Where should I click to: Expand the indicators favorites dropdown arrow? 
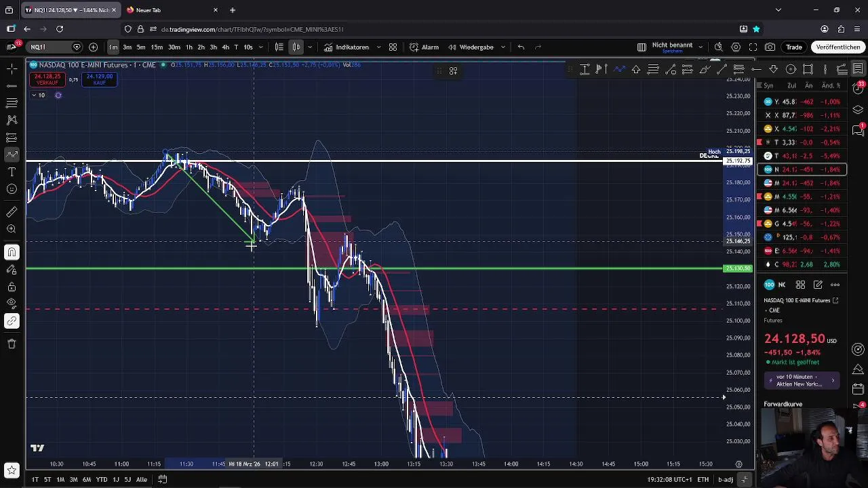(378, 47)
